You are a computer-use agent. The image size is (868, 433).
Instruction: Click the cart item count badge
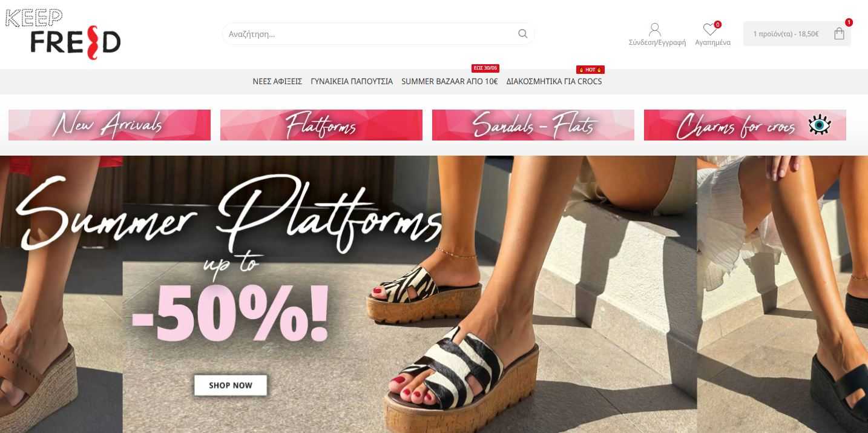849,22
